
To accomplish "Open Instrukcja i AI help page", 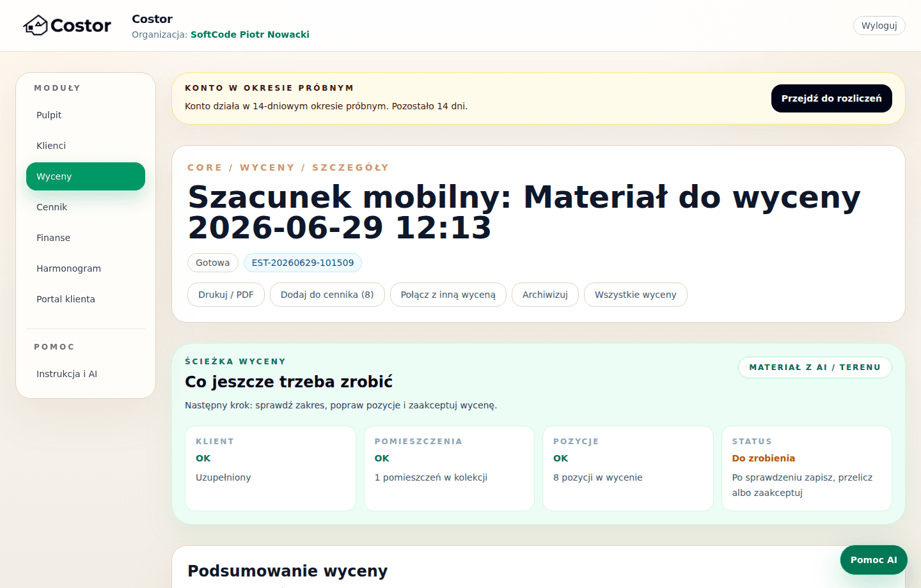I will (x=86, y=374).
